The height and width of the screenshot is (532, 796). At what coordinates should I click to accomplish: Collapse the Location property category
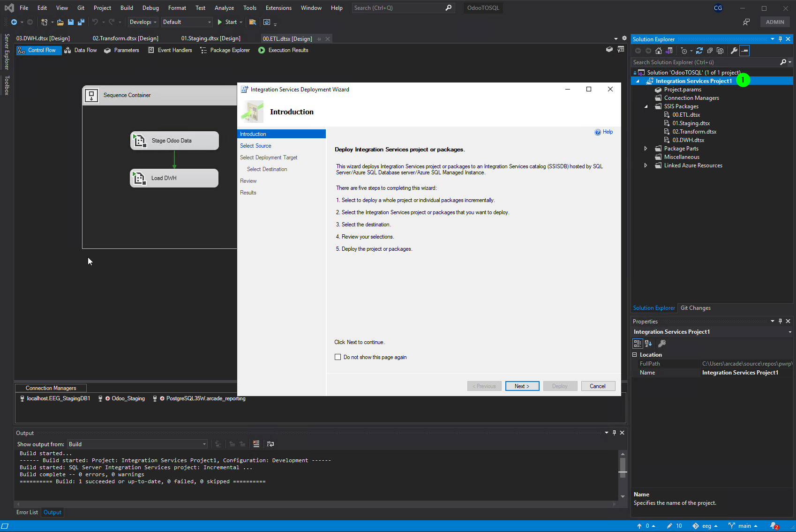[635, 355]
